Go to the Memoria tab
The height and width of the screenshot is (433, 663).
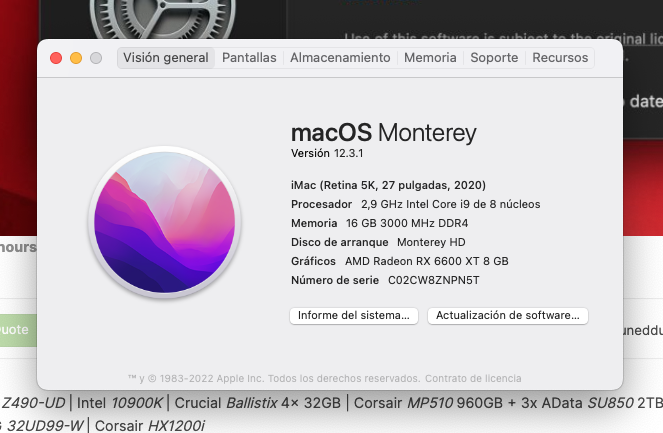click(x=430, y=58)
